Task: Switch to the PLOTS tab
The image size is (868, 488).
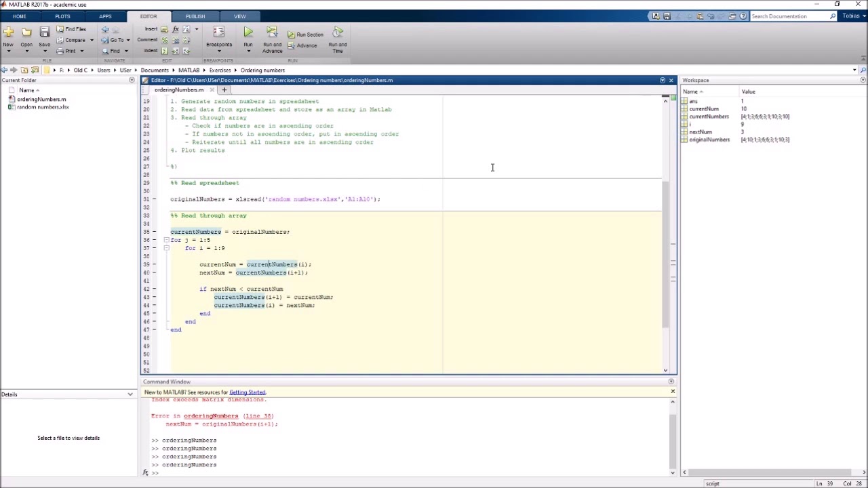Action: 62,16
